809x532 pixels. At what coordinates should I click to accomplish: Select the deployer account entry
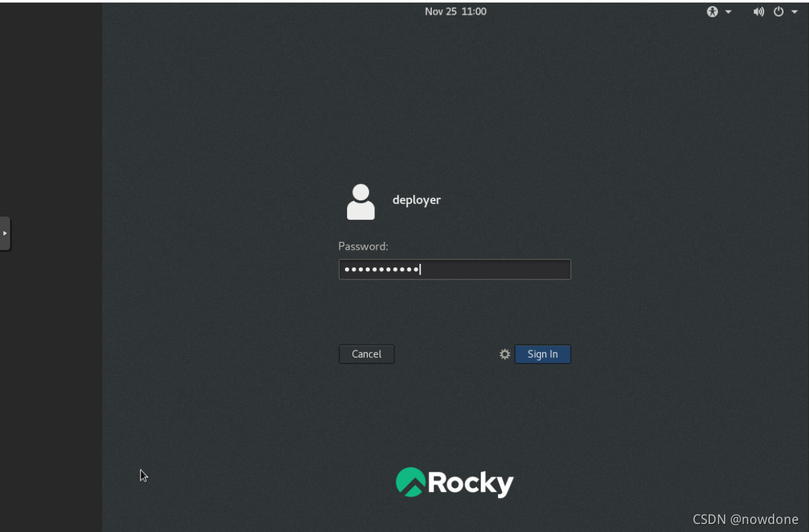(x=417, y=200)
